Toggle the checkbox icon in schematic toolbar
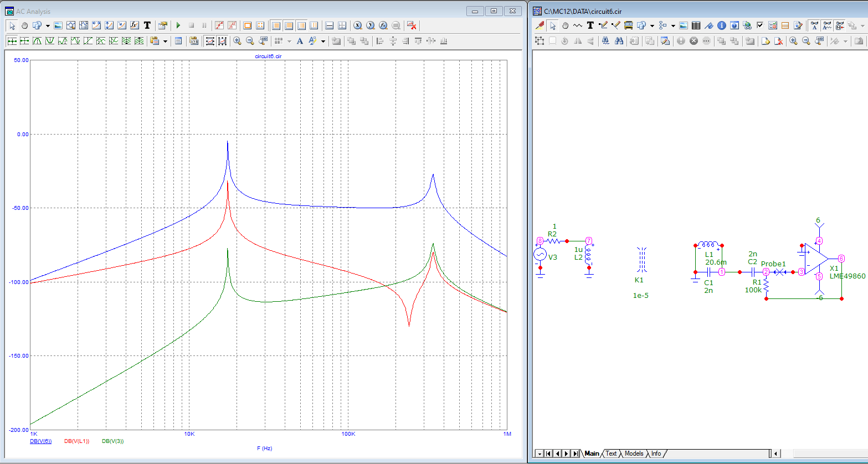The image size is (868, 464). tap(760, 25)
